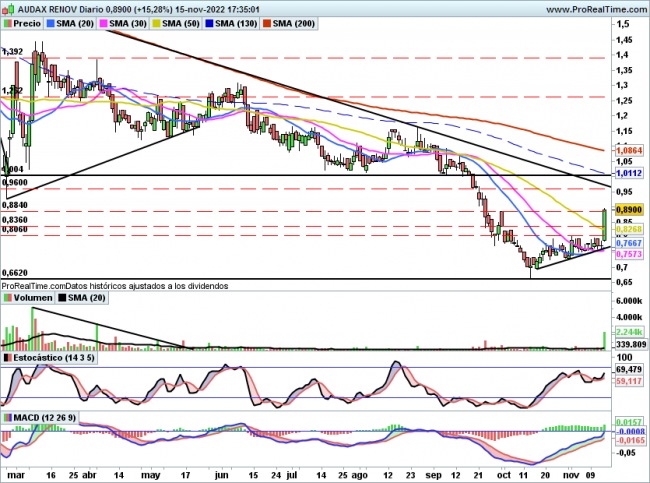Select the 0,9600 horizontal resistance line label
The image size is (650, 483).
(x=14, y=183)
